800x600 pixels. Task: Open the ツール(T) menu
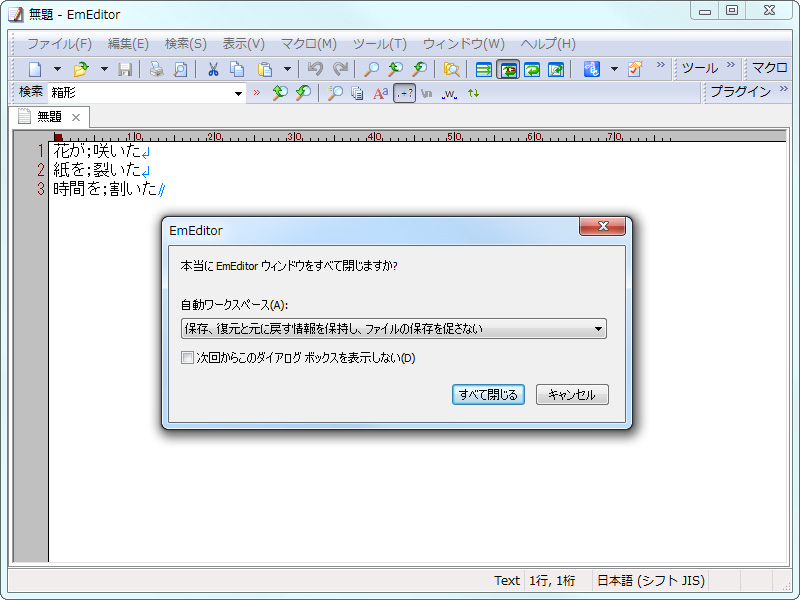[x=380, y=44]
